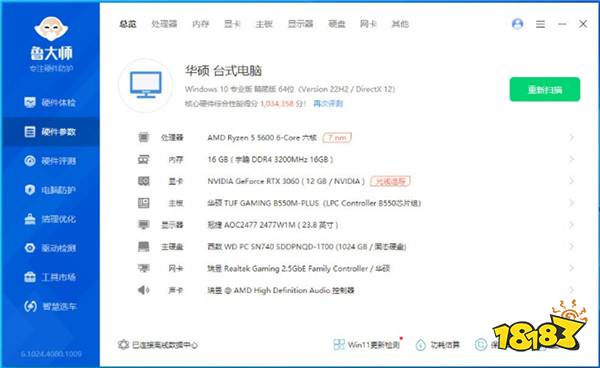
Task: Expand the 16 GB DDR4 memory row chevron
Action: point(571,159)
